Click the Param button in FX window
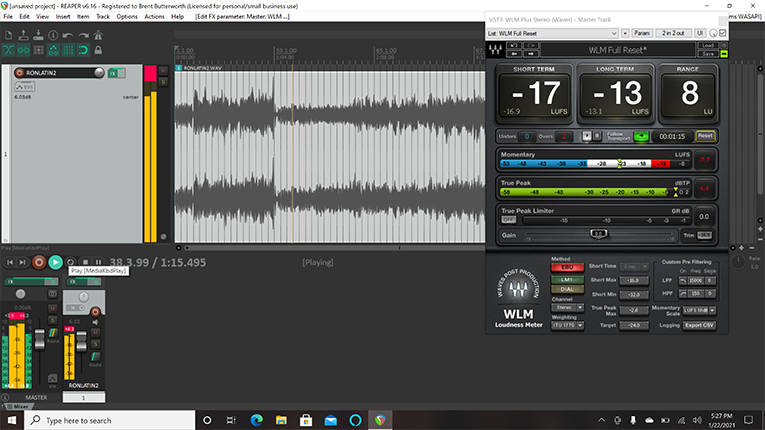Screen dimensions: 765x430 [642, 33]
